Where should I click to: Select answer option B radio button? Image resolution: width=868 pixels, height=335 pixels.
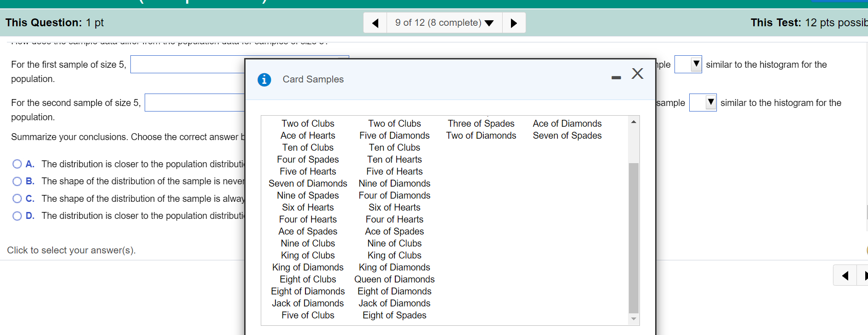tap(17, 181)
